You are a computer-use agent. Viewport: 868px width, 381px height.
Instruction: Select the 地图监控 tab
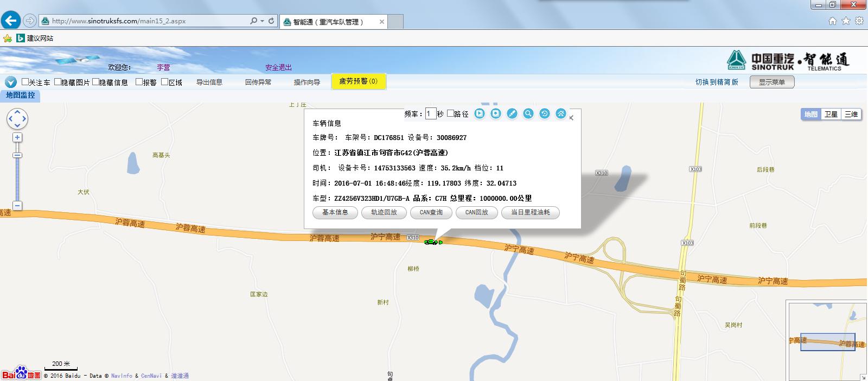[20, 96]
